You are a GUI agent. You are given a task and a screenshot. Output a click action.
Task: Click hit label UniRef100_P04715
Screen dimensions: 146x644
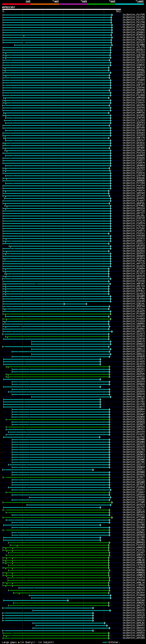point(134,153)
